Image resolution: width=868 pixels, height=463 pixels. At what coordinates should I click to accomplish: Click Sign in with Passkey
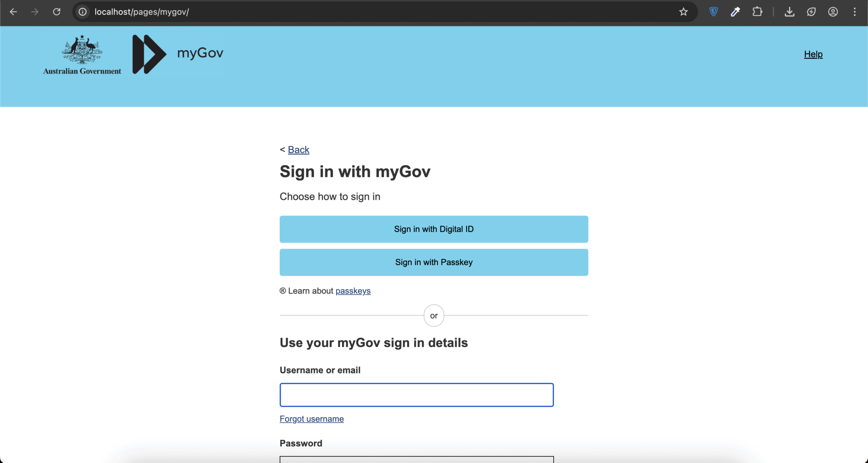[434, 262]
